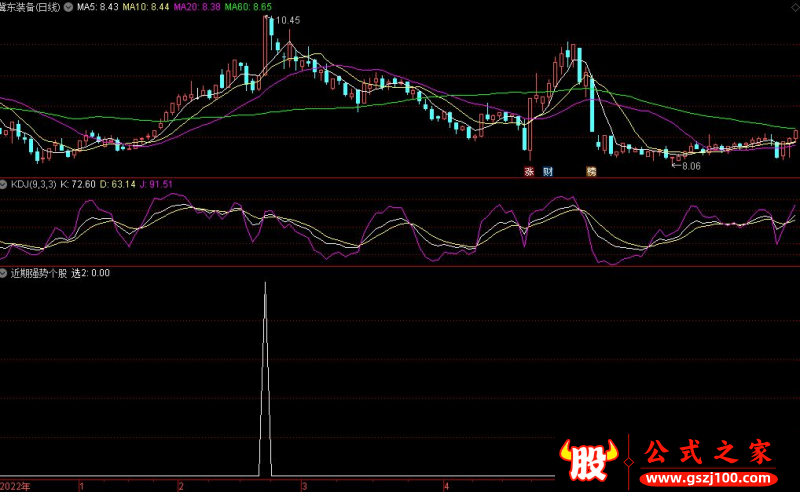The height and width of the screenshot is (492, 800).
Task: Click the round icon beside 近期强势个股
Action: pos(4,272)
